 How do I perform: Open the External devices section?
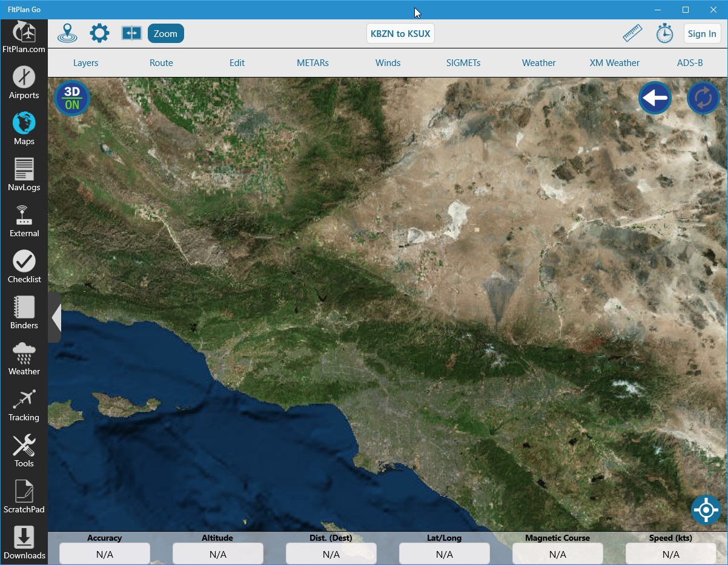coord(24,221)
